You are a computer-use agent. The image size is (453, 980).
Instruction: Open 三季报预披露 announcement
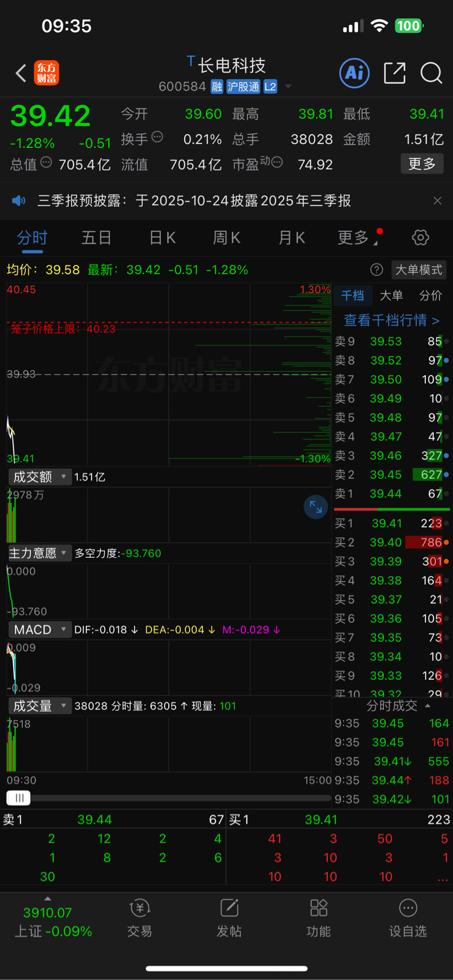tap(194, 200)
